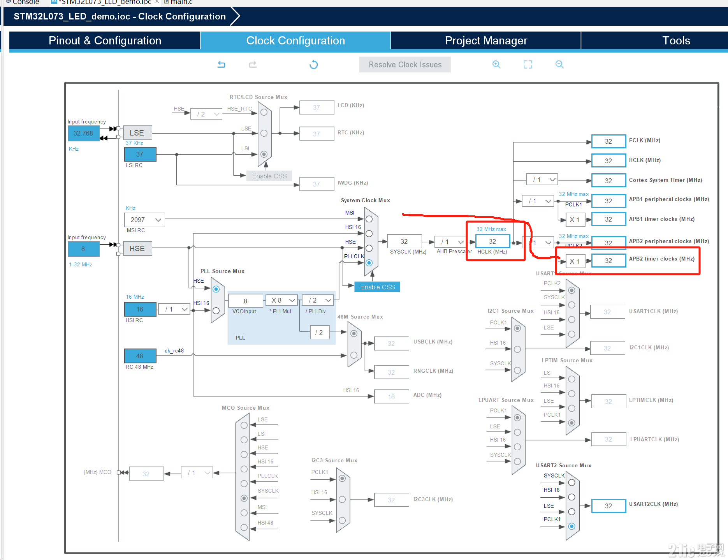The width and height of the screenshot is (728, 560).
Task: Click the RC 48 MHz value box
Action: click(140, 356)
